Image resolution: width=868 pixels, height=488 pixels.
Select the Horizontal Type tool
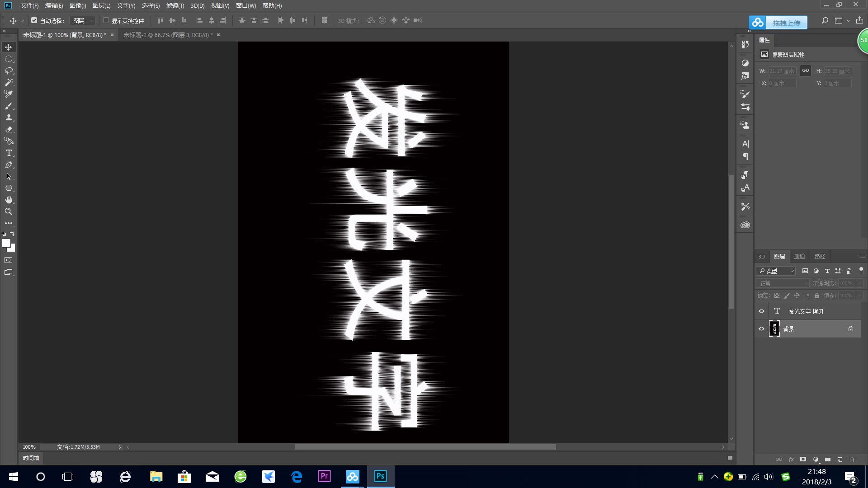coord(8,153)
